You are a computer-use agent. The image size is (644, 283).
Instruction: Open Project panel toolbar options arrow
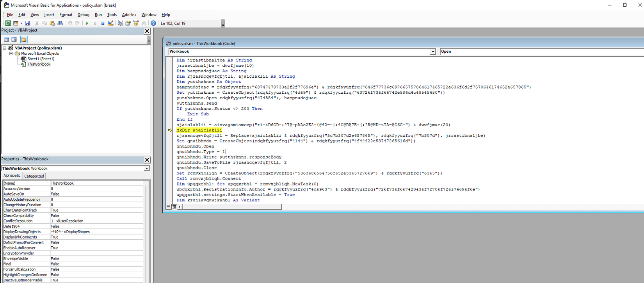click(149, 40)
